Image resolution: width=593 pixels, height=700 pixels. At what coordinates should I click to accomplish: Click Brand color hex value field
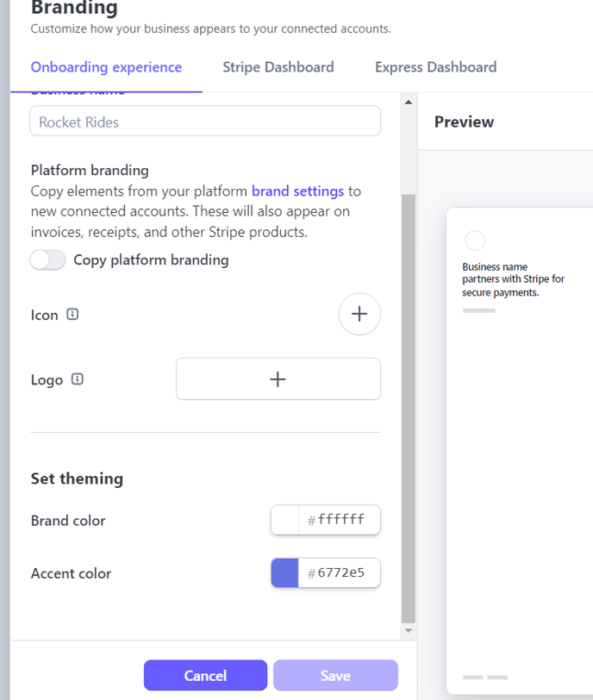point(340,520)
